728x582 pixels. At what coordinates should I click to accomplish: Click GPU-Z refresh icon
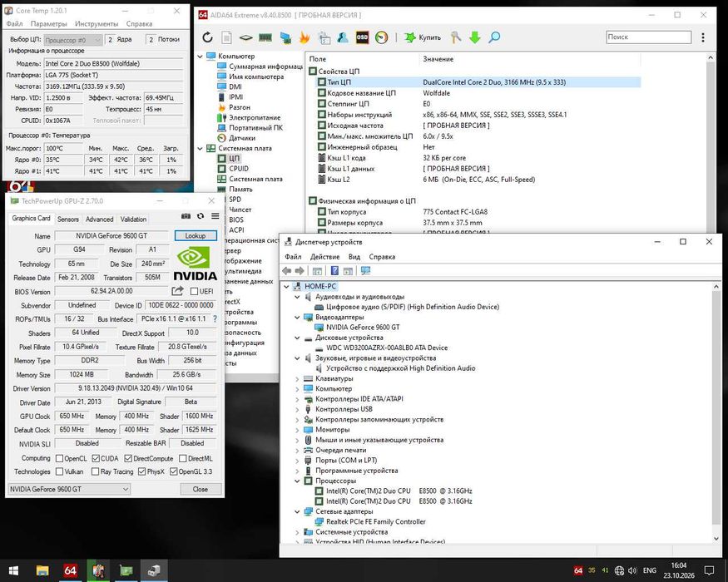click(x=201, y=216)
